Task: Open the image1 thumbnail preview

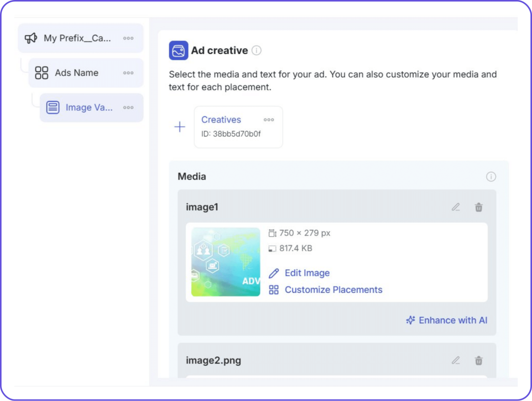Action: [226, 262]
